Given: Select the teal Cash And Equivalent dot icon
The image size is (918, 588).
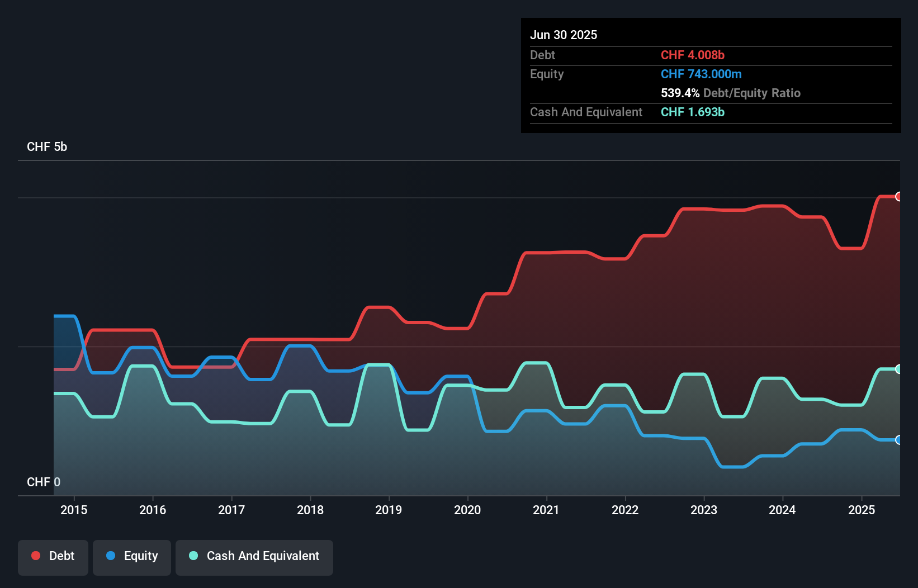Looking at the screenshot, I should tap(193, 556).
